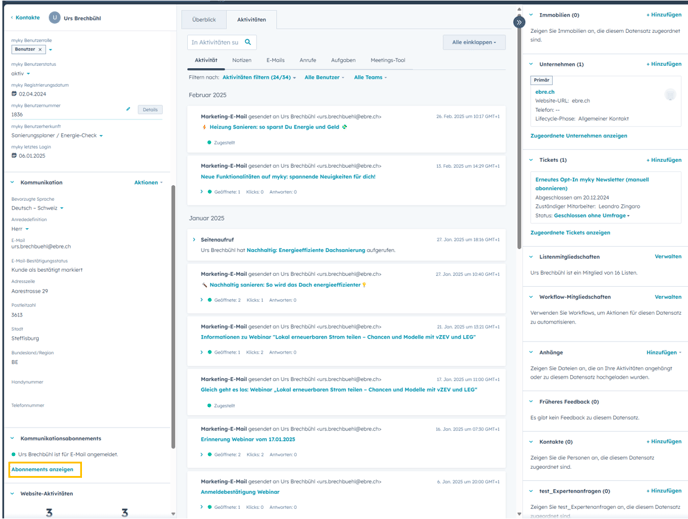The width and height of the screenshot is (688, 519).
Task: Click the ebre.ch company logo placeholder
Action: click(x=669, y=95)
